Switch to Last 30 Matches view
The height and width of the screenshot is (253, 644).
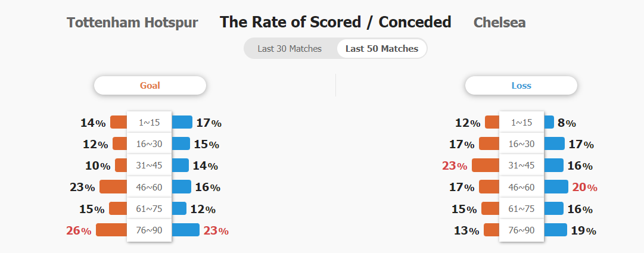click(290, 48)
